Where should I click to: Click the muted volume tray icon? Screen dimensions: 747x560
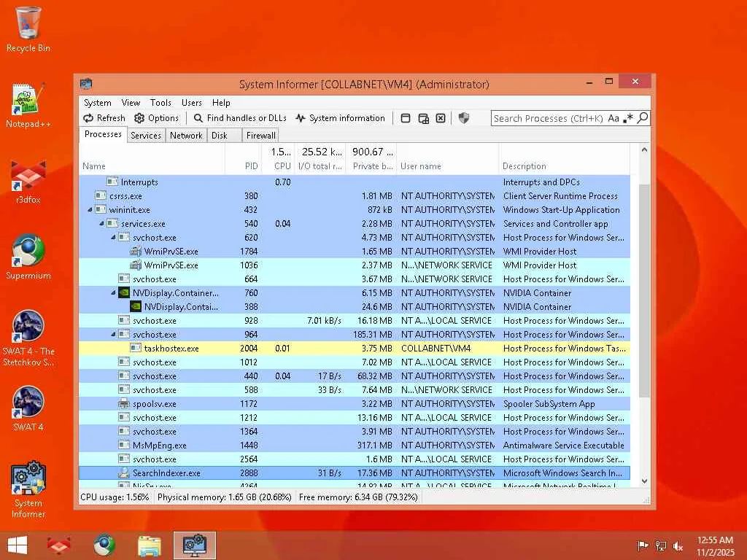click(678, 546)
